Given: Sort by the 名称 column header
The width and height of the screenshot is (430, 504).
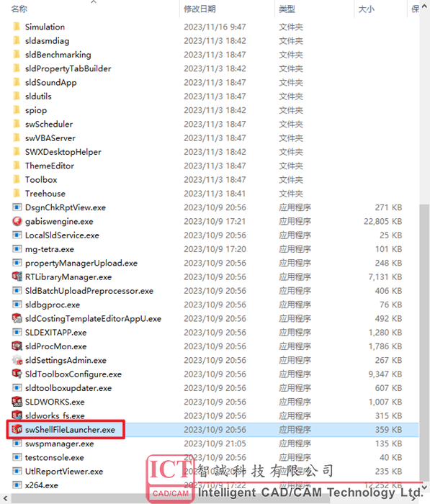Looking at the screenshot, I should 19,9.
